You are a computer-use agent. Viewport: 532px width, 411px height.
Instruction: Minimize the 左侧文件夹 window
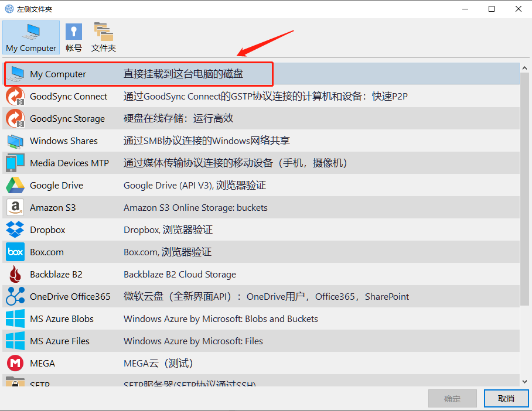[x=465, y=9]
